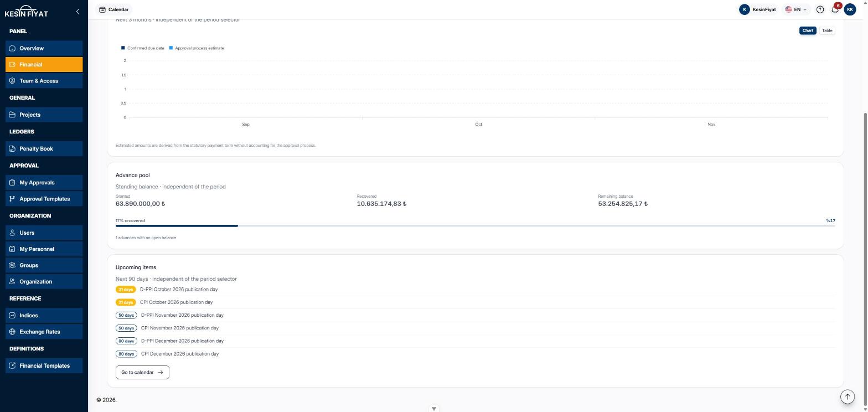
Task: Click the Projects folder icon
Action: pyautogui.click(x=12, y=115)
